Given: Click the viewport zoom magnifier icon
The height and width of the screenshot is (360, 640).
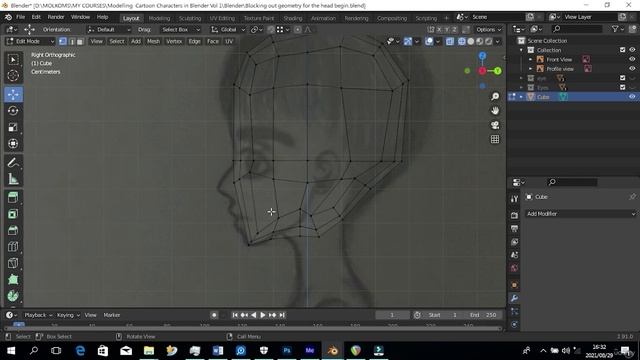Looking at the screenshot, I should tap(495, 96).
